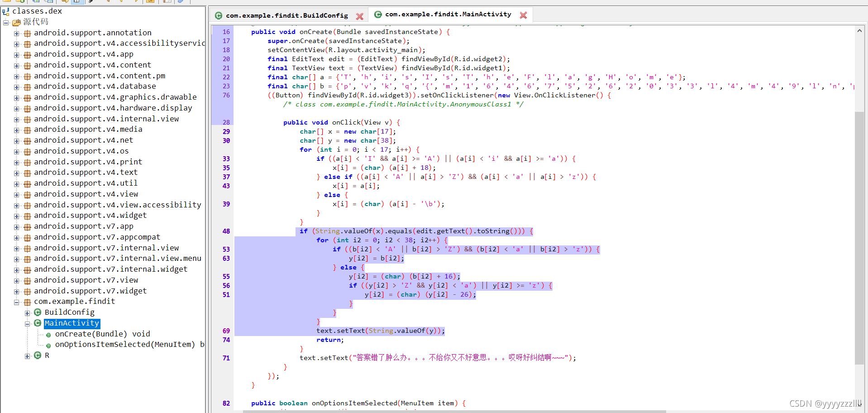Select android.support.v7.internal.widget in the tree
Viewport: 868px width, 413px height.
click(x=110, y=269)
